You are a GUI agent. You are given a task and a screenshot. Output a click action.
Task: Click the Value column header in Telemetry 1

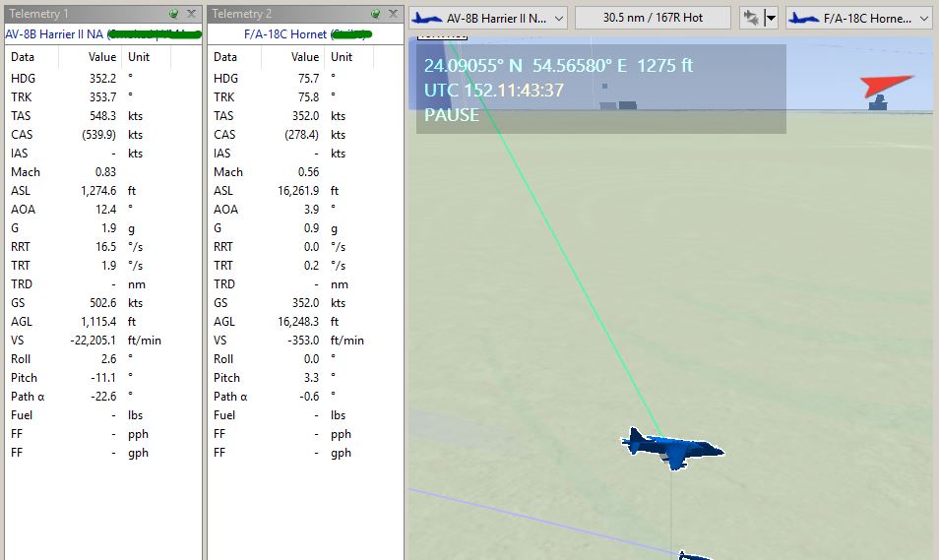coord(101,57)
